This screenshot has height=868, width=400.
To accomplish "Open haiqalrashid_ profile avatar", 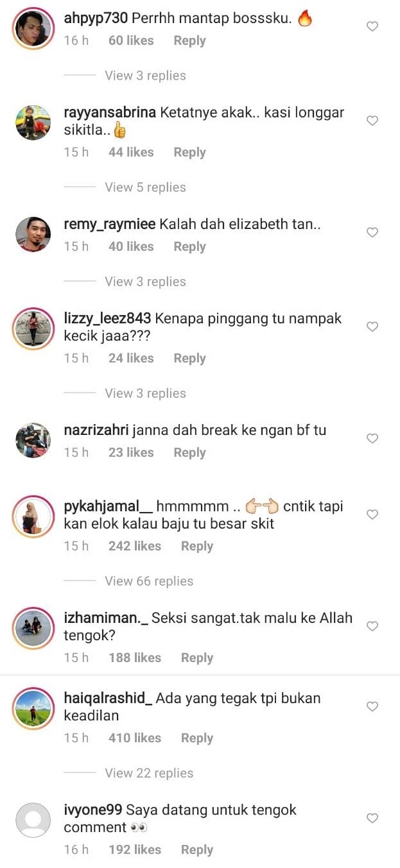I will point(33,708).
